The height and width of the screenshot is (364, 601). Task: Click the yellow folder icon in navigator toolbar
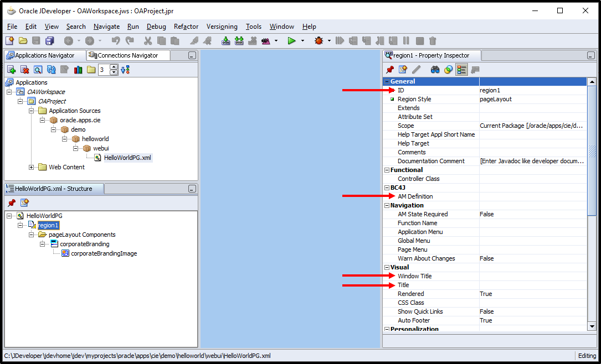pyautogui.click(x=91, y=70)
